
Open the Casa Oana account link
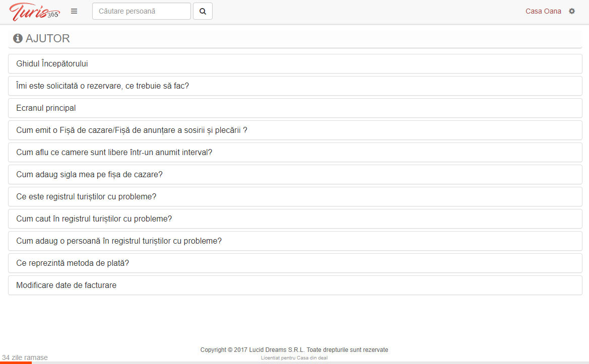(x=543, y=11)
